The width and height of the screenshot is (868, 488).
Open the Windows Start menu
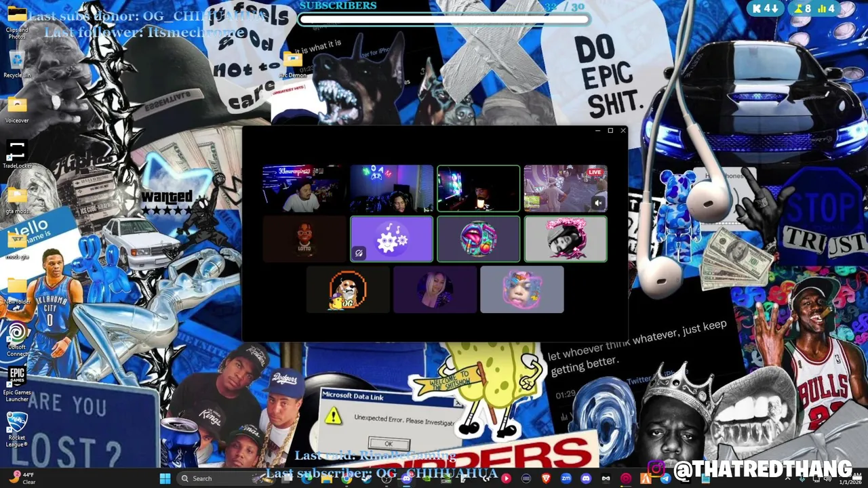[165, 479]
